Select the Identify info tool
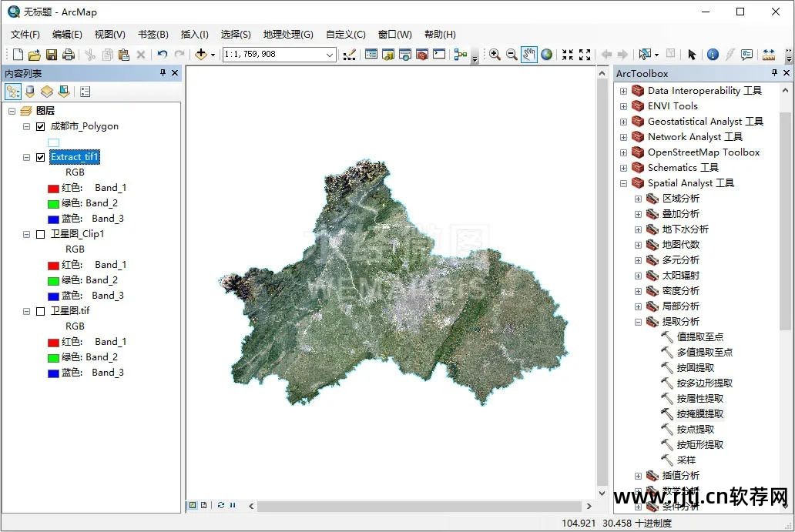The height and width of the screenshot is (532, 795). 713,55
